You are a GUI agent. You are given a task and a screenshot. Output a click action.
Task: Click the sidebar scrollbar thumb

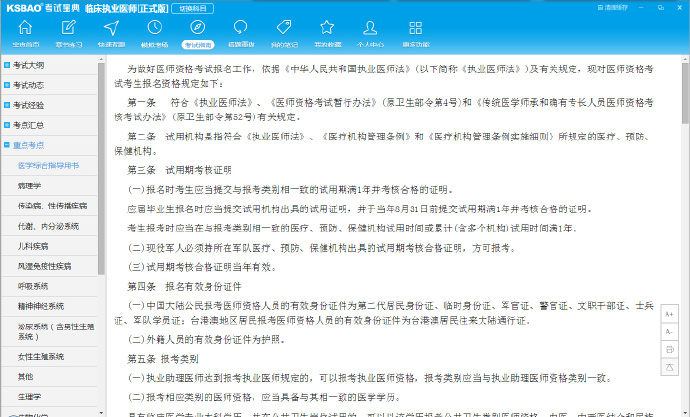coord(101,169)
